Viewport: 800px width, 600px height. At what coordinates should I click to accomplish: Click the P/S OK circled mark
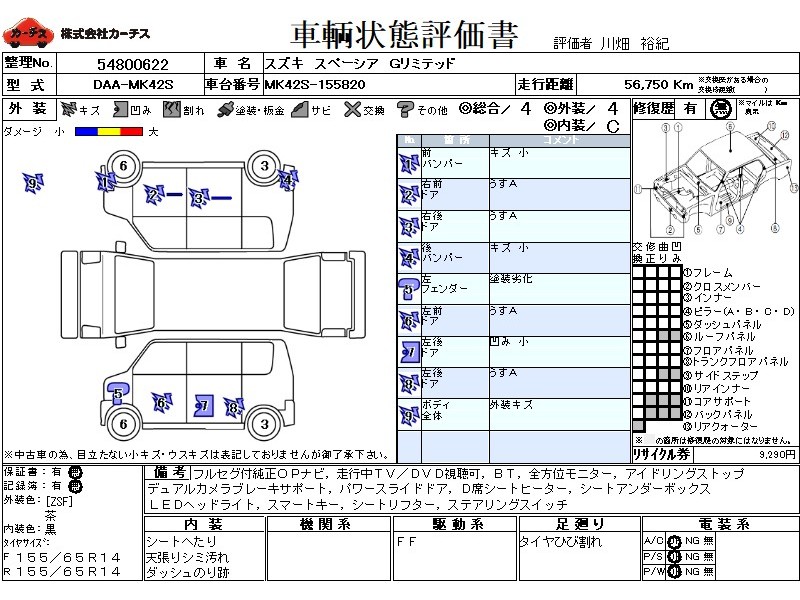tap(674, 557)
